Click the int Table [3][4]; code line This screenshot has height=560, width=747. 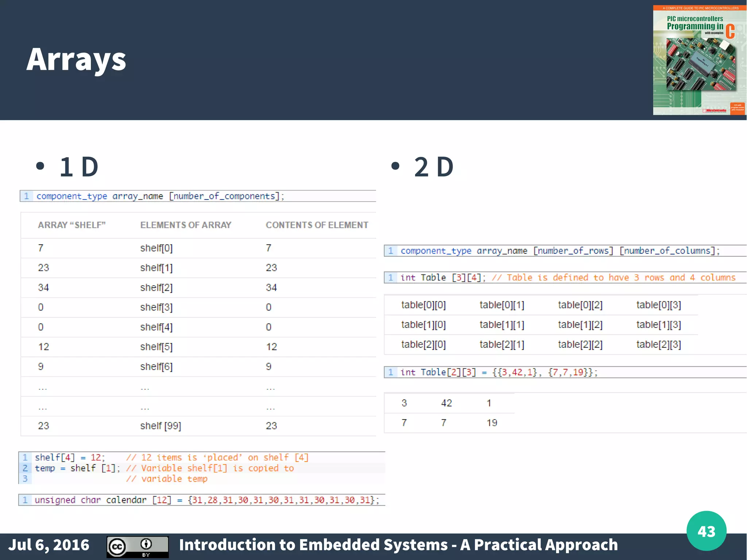click(565, 278)
